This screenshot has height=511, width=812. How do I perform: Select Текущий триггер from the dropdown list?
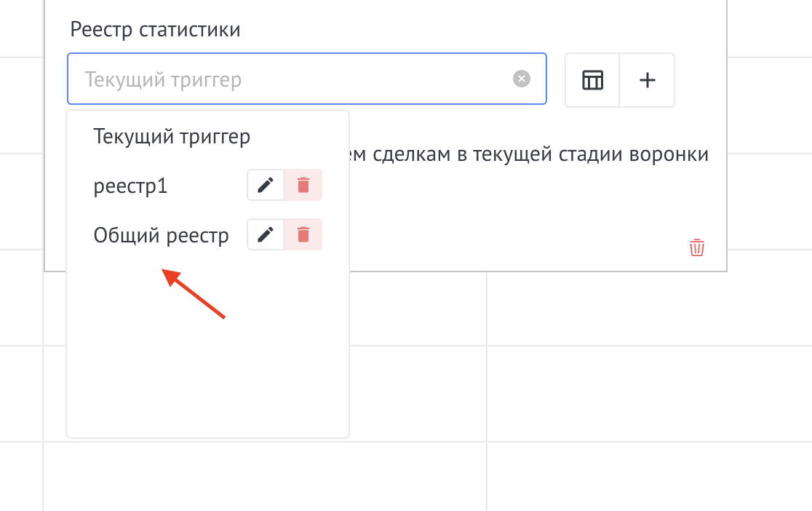pyautogui.click(x=172, y=136)
